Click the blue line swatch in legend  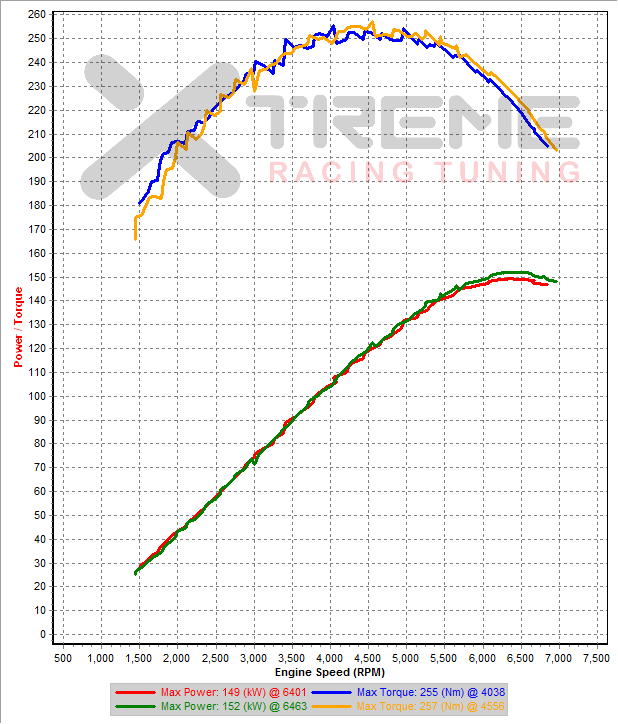333,692
